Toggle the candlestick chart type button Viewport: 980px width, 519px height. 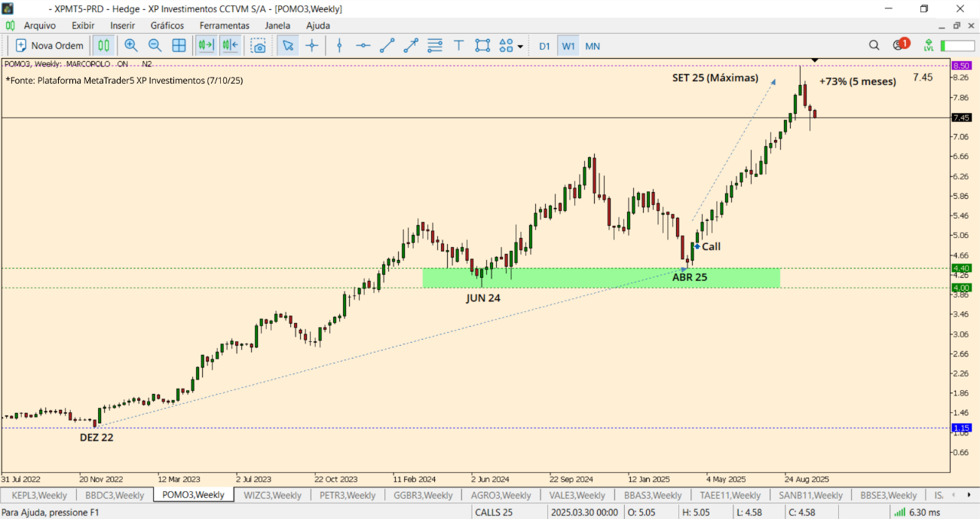(x=103, y=46)
